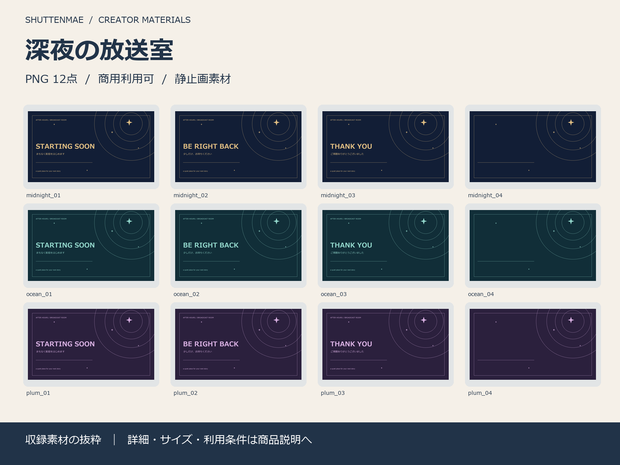The width and height of the screenshot is (620, 465).
Task: Click the plum_03 file name label
Action: pyautogui.click(x=333, y=393)
